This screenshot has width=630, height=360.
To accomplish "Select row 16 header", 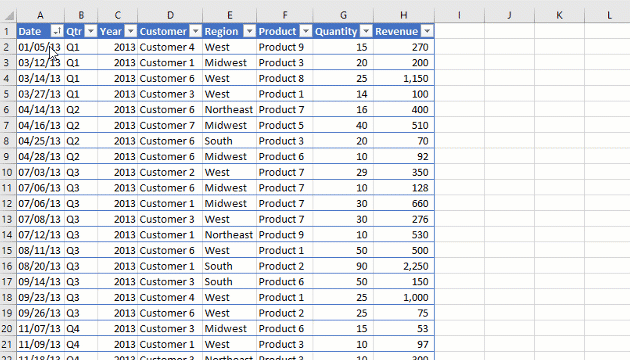I will (7, 266).
